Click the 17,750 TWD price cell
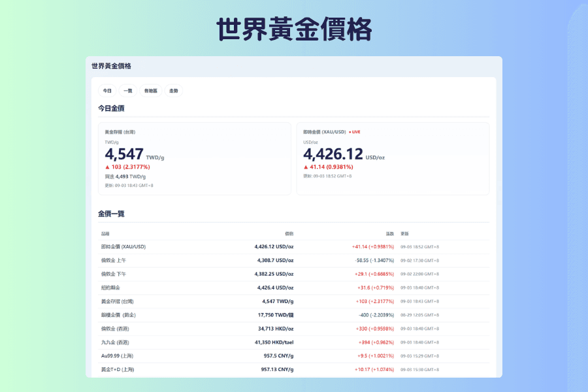 (276, 315)
